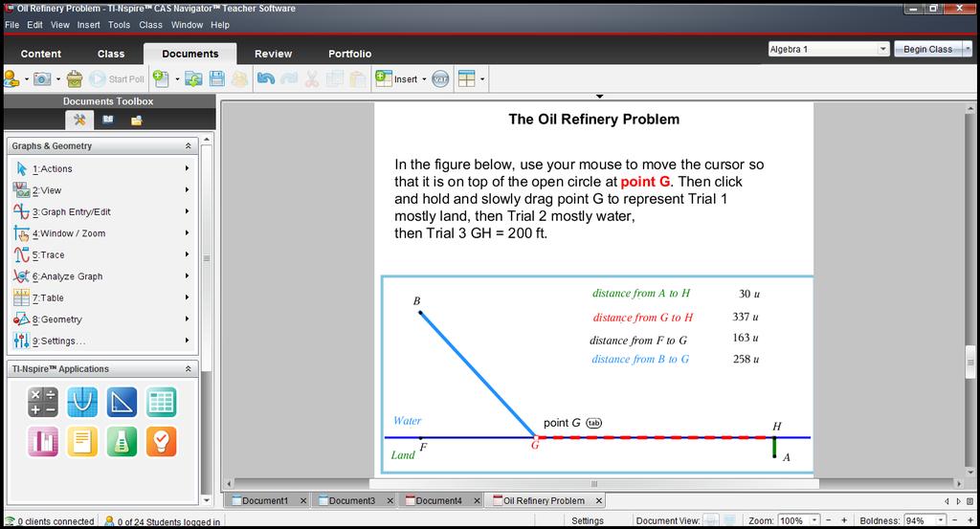Viewport: 980px width, 529px height.
Task: Add a Geometry application
Action: (x=122, y=402)
